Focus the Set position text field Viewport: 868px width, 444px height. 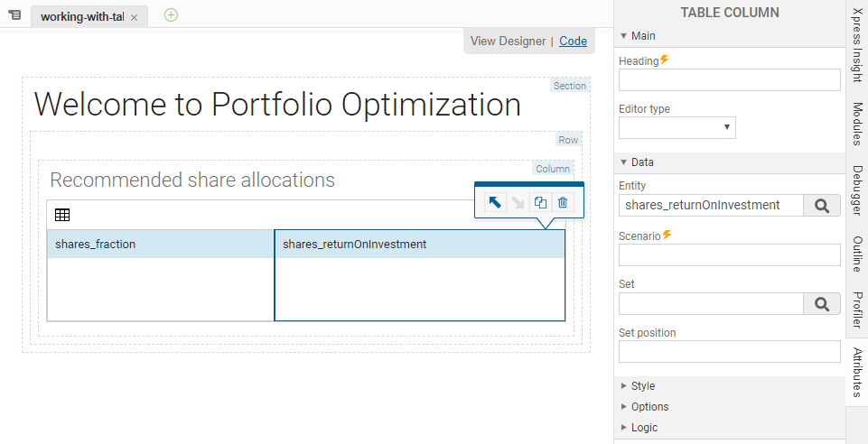pyautogui.click(x=729, y=352)
